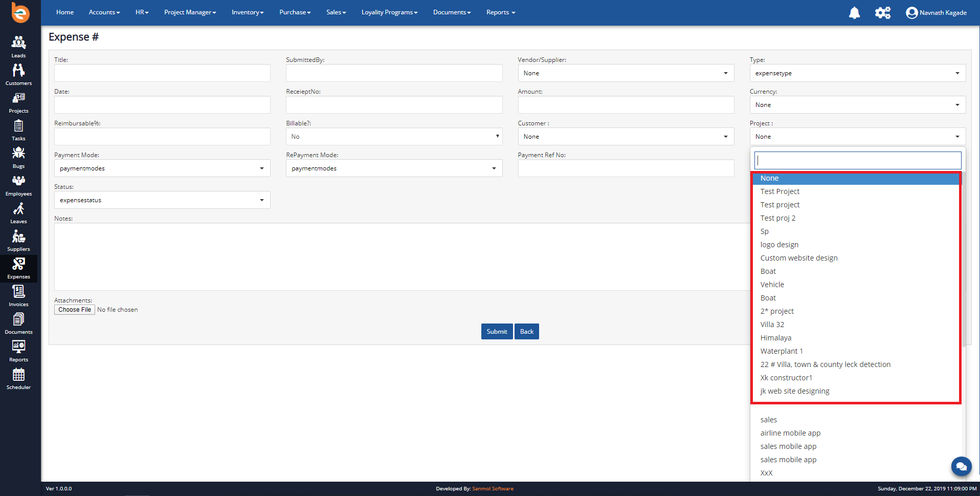The width and height of the screenshot is (980, 496).
Task: Expand the Loyality Programs menu
Action: pos(390,12)
